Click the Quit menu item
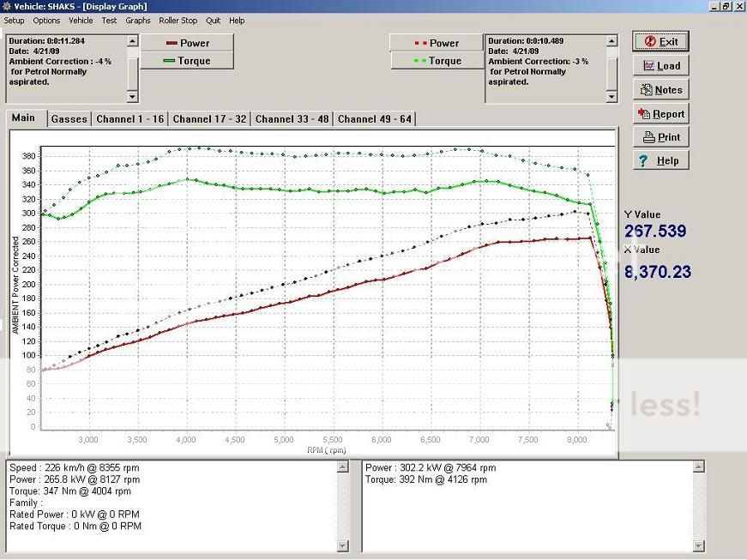 213,21
